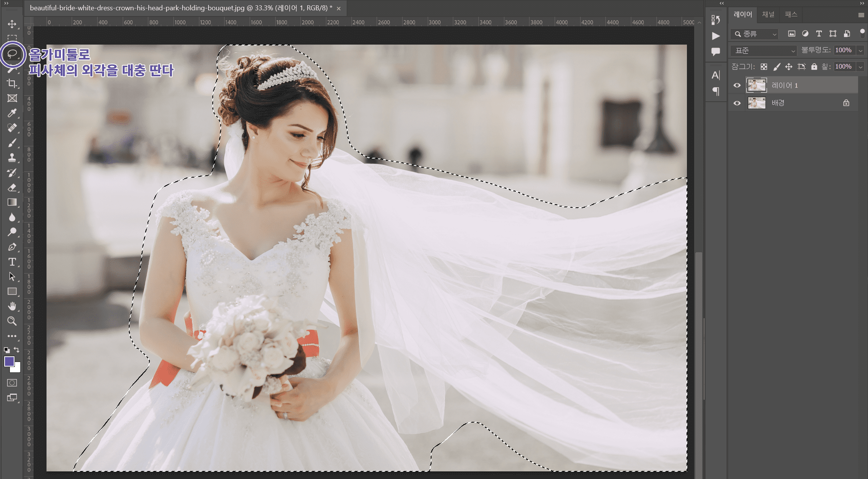The height and width of the screenshot is (479, 868).
Task: Select the Zoom tool
Action: click(12, 321)
